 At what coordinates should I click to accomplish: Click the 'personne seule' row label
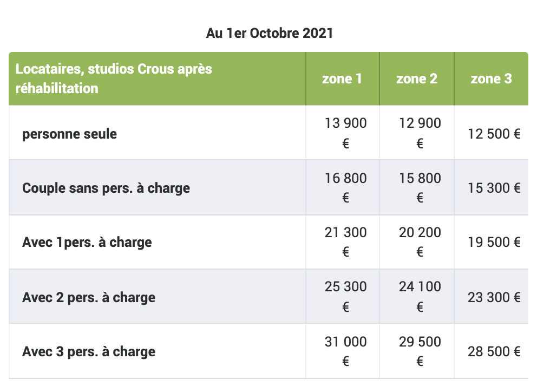pos(69,134)
